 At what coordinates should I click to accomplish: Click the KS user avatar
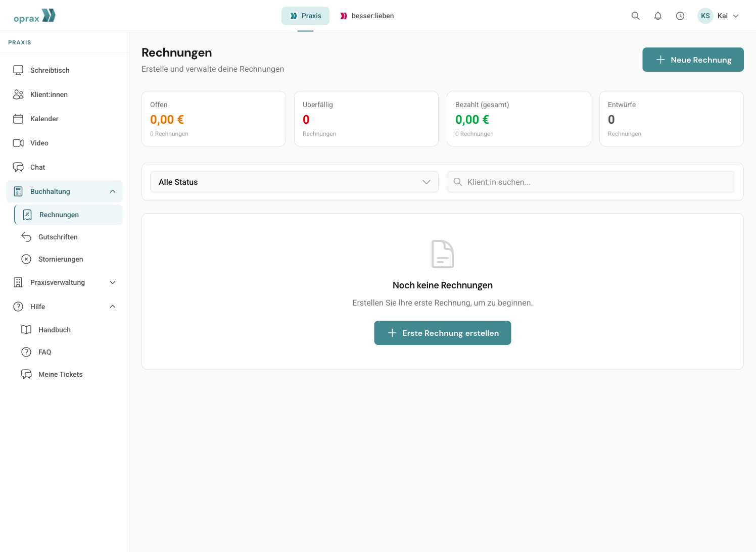(x=705, y=16)
